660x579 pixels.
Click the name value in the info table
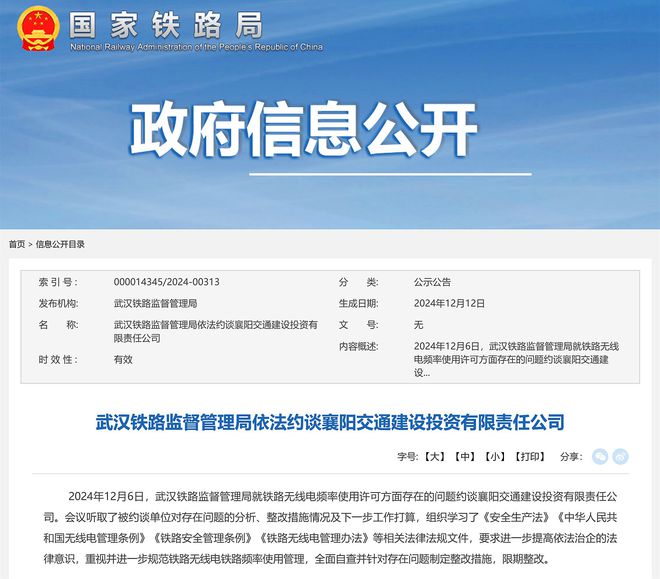216,331
